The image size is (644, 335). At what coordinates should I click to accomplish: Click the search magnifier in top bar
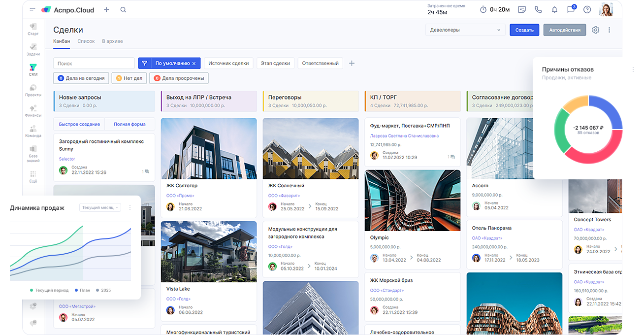123,10
